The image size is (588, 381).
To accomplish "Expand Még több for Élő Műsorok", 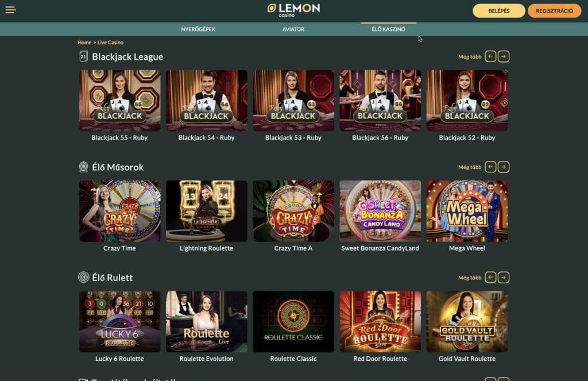I will (x=470, y=167).
